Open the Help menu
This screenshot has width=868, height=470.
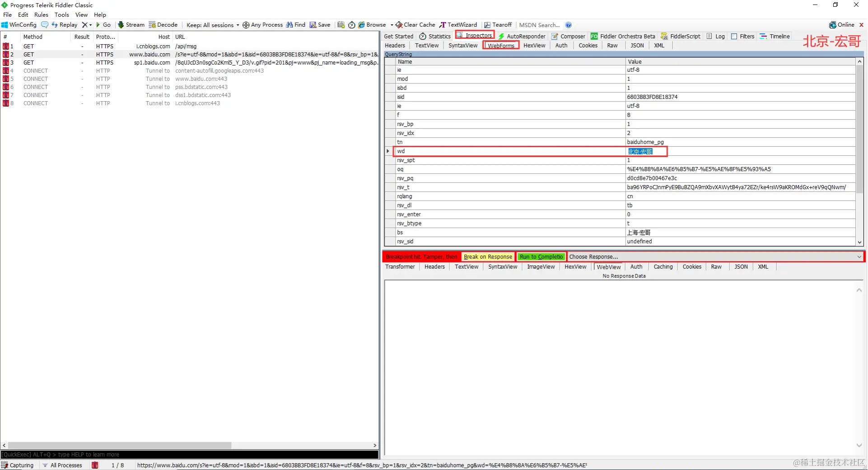[x=100, y=14]
